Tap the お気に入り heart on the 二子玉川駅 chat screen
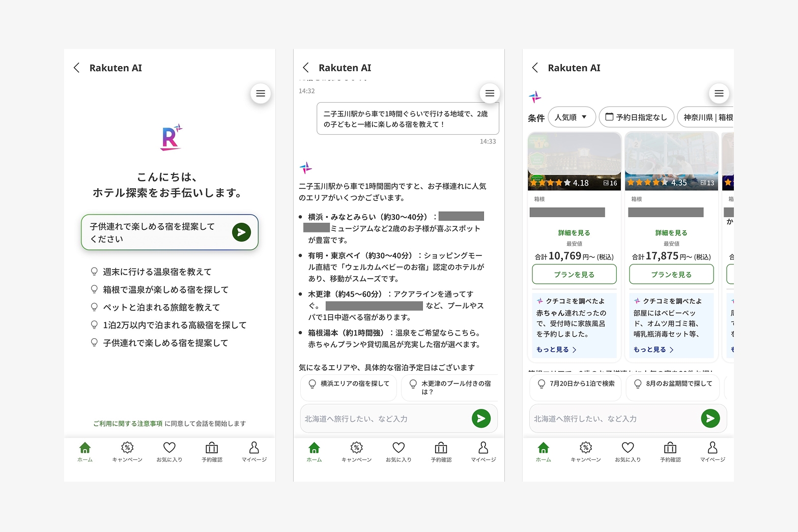 [398, 448]
